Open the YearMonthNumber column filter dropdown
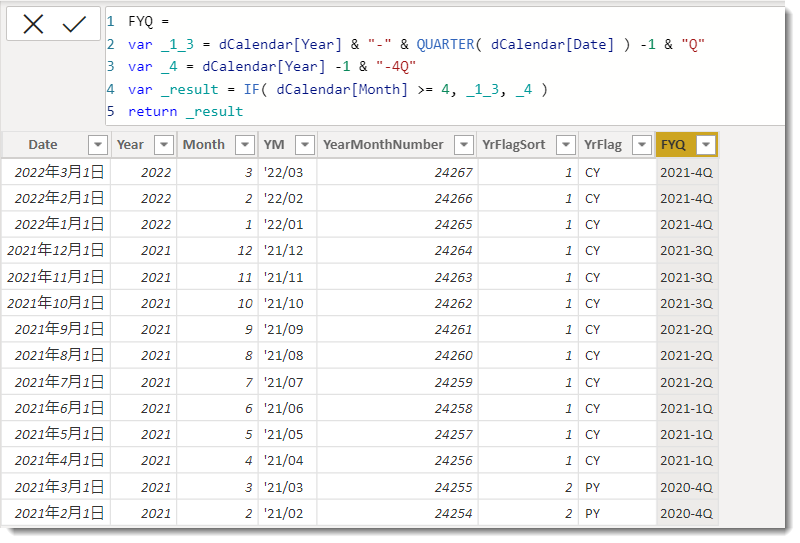This screenshot has height=543, width=800. click(464, 145)
